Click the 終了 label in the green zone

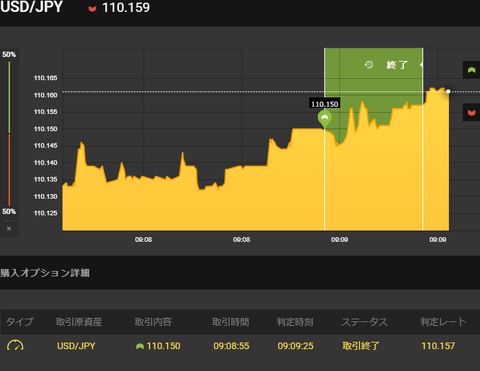point(397,65)
